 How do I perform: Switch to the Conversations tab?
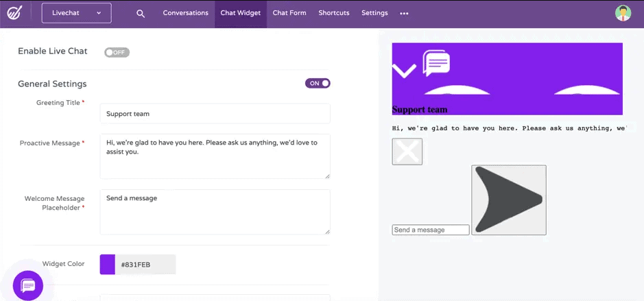186,13
